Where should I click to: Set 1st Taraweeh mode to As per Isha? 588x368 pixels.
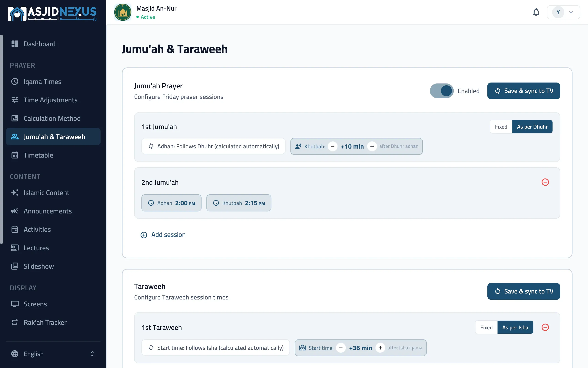coord(515,327)
